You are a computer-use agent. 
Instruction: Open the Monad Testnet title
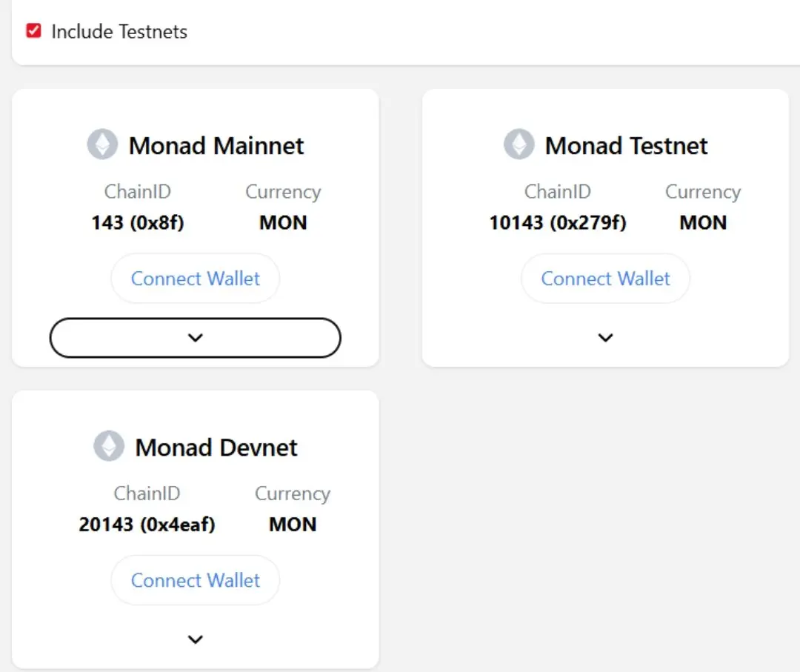(x=627, y=146)
